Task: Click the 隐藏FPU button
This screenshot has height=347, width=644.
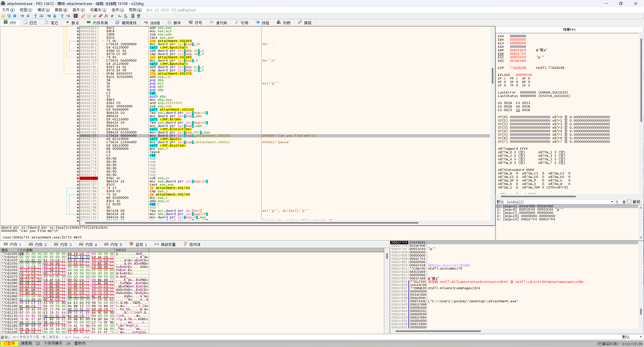Action: [569, 29]
